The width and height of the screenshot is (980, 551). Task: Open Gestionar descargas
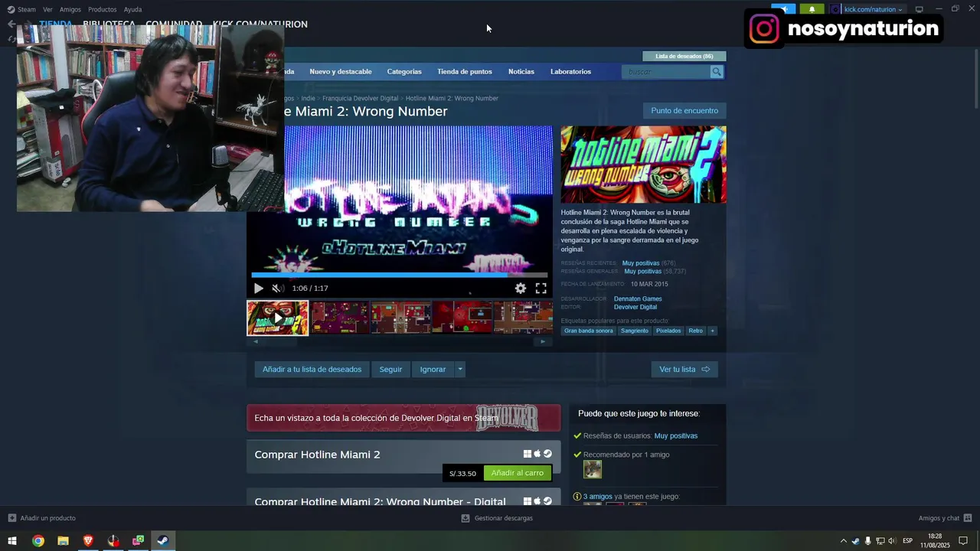497,518
